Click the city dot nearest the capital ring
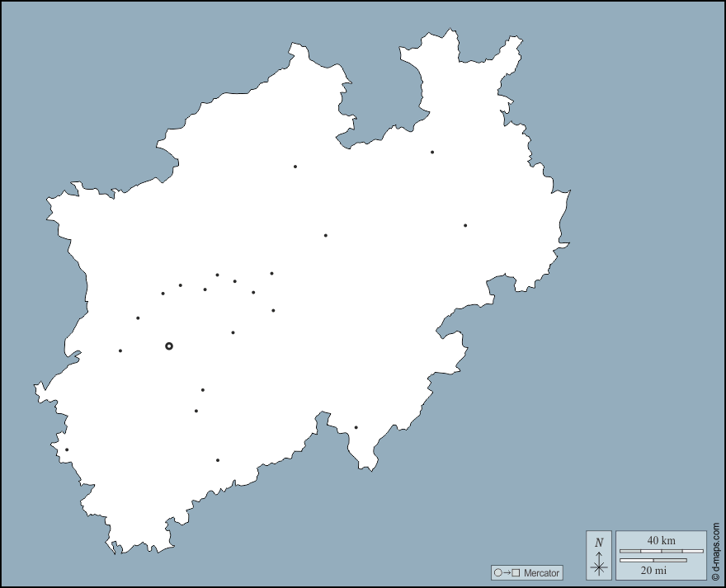Screen dimensions: 726x588 tap(138, 318)
